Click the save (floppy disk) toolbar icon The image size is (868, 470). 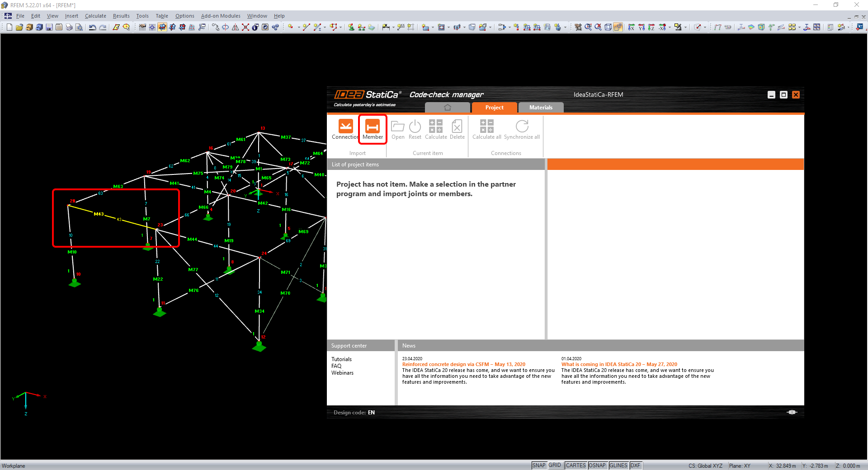point(49,27)
